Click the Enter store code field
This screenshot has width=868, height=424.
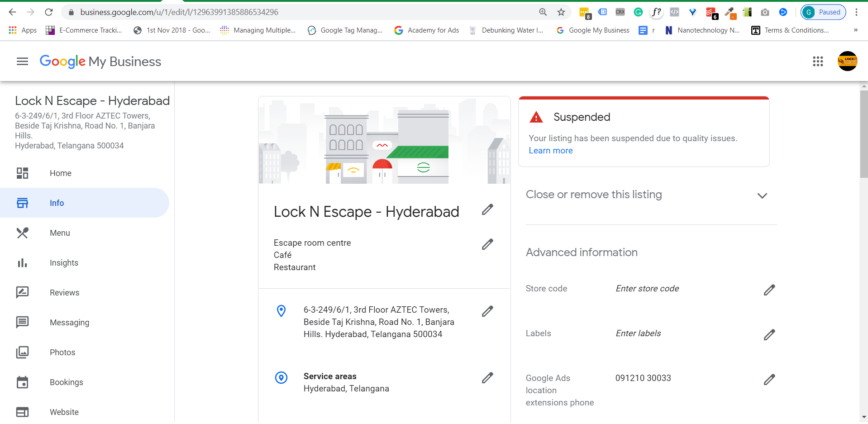647,289
